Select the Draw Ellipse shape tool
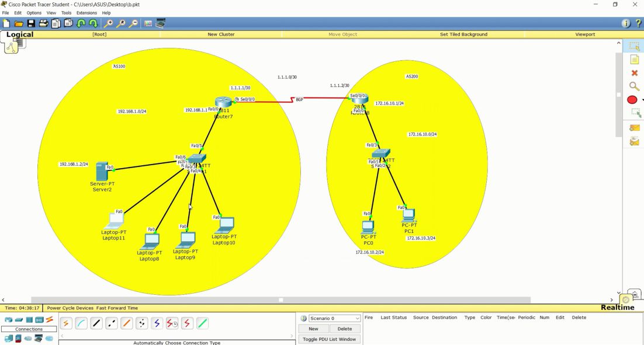The image size is (644, 345). coord(633,99)
